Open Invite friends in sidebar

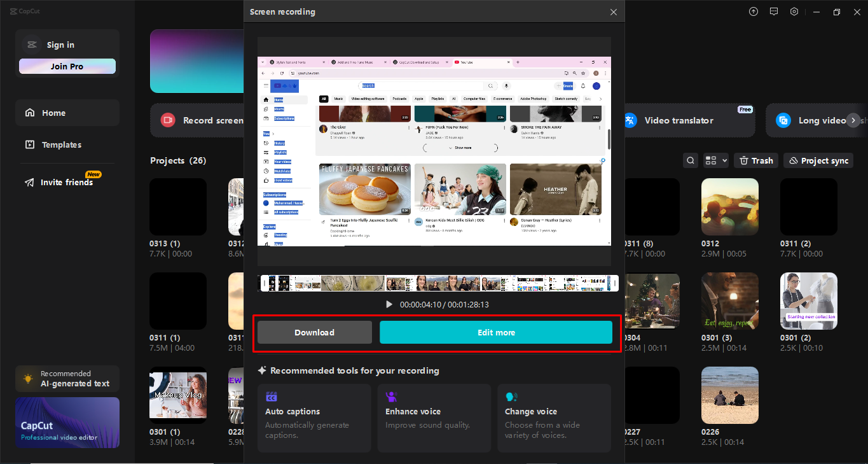pyautogui.click(x=67, y=182)
